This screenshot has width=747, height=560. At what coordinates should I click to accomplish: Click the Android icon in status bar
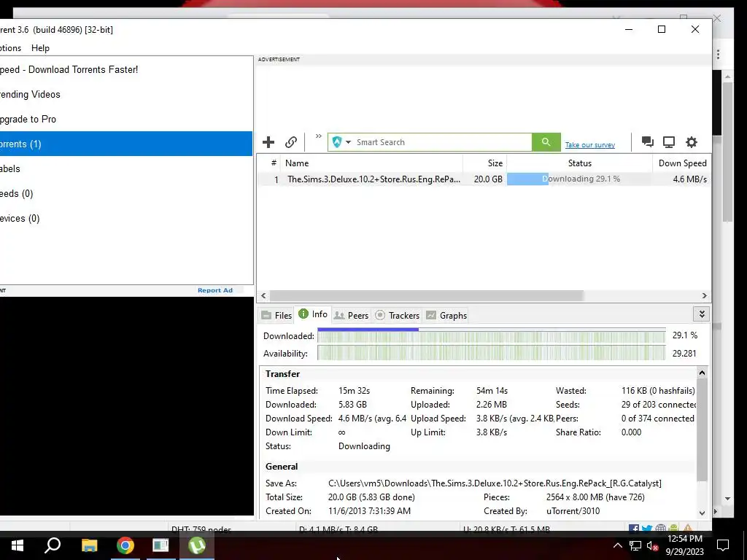(673, 528)
